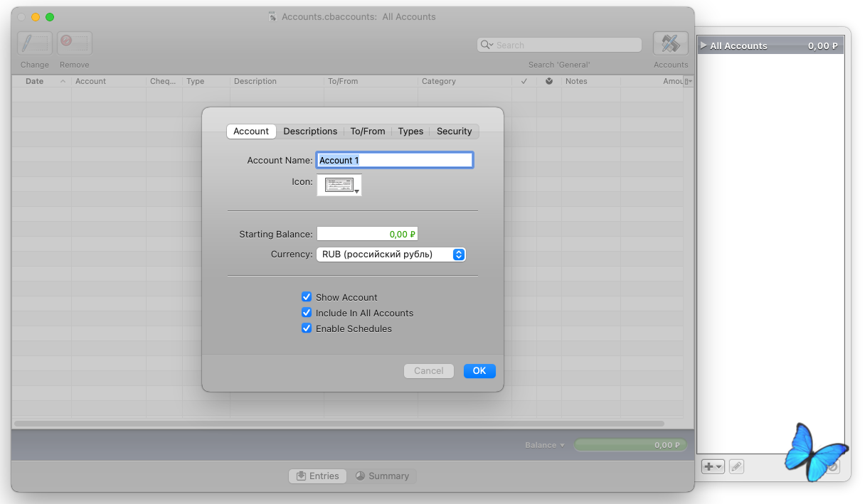
Task: Click the Starting Balance field
Action: point(367,234)
